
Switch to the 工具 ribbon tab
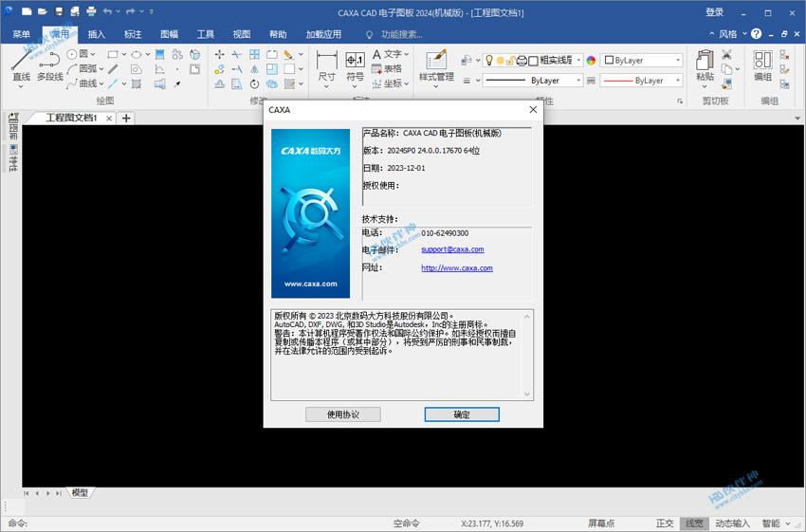[205, 34]
